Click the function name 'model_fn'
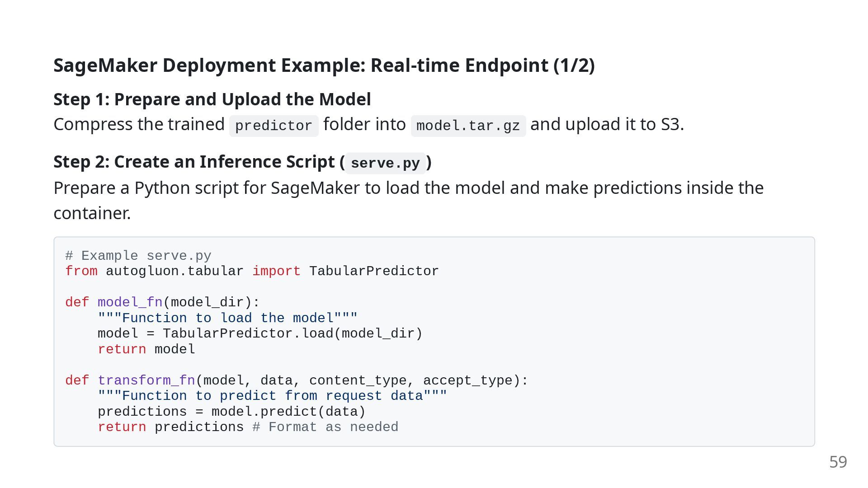The height and width of the screenshot is (488, 868). pos(130,302)
